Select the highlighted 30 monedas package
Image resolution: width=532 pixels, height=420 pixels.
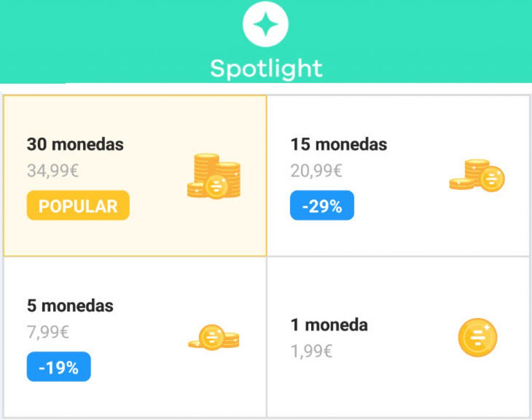coord(134,175)
